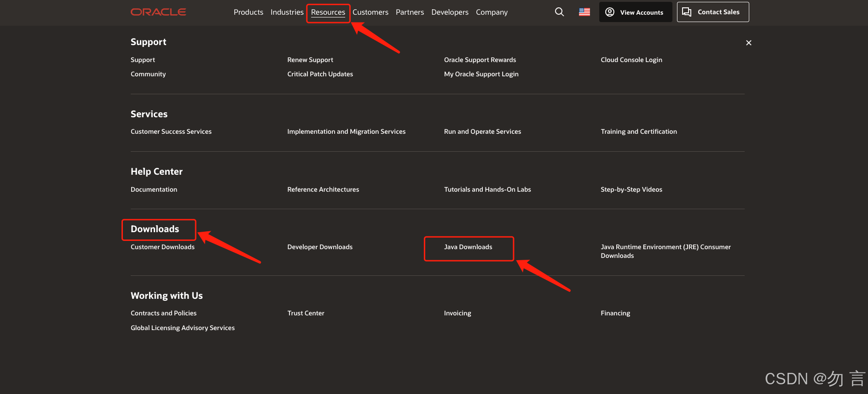Open Renew Support
This screenshot has height=394, width=868.
tap(310, 60)
